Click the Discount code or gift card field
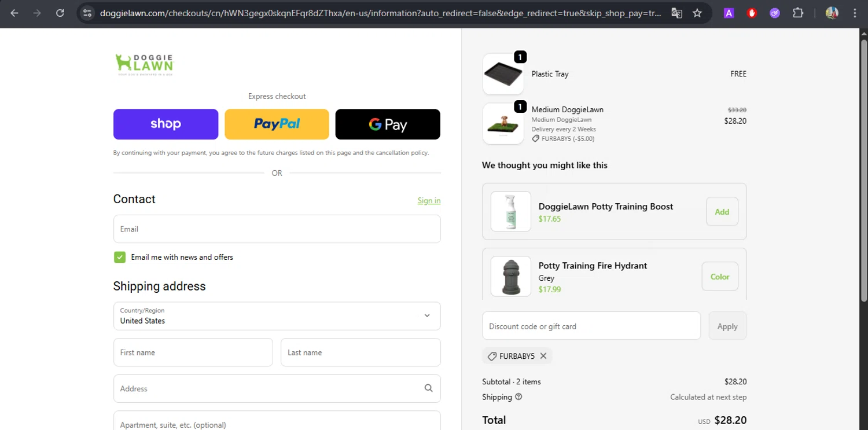 coord(591,326)
